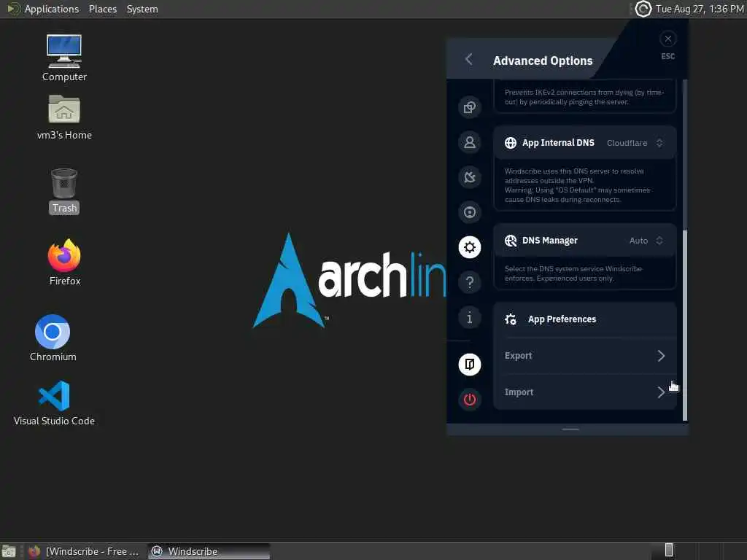Click the show desktop icon in bottom panel

tap(9, 551)
